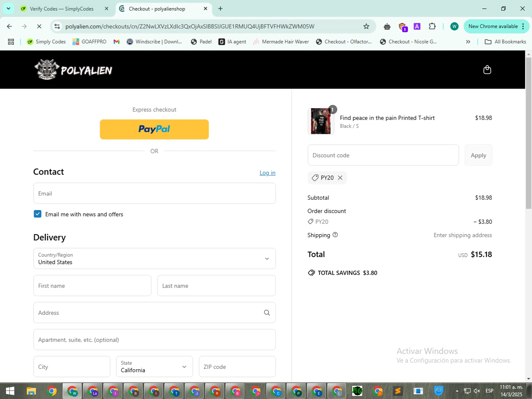Click the purple A extension icon
The width and height of the screenshot is (532, 399).
[x=417, y=26]
